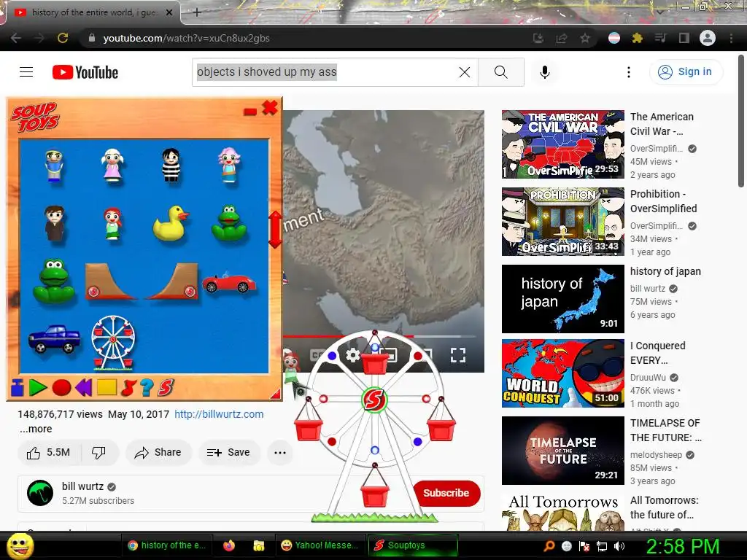Click the red vertical double arrow on toybox edge
Image resolution: width=747 pixels, height=560 pixels.
pyautogui.click(x=275, y=230)
